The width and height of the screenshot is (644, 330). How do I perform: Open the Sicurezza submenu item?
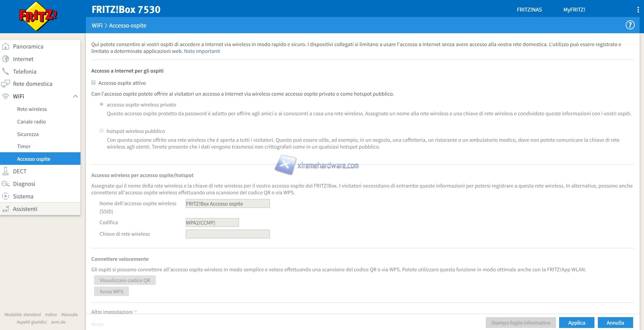click(28, 134)
